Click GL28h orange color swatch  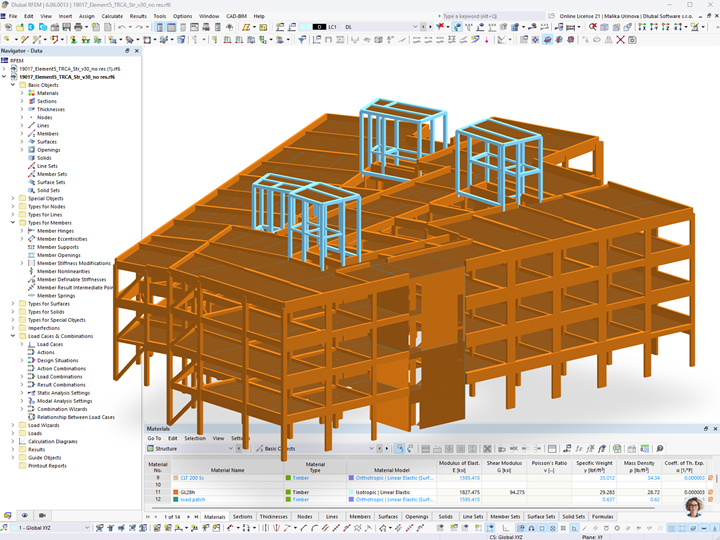tap(175, 492)
